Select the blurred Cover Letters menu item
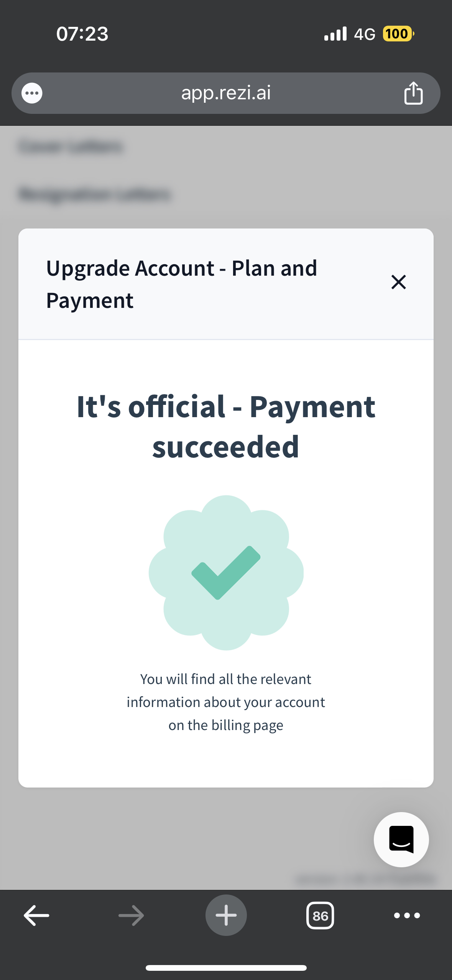Image resolution: width=452 pixels, height=980 pixels. (x=71, y=146)
